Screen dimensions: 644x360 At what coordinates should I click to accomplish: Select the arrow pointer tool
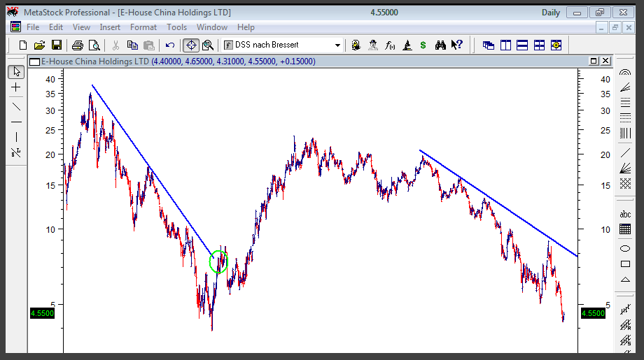pyautogui.click(x=16, y=72)
